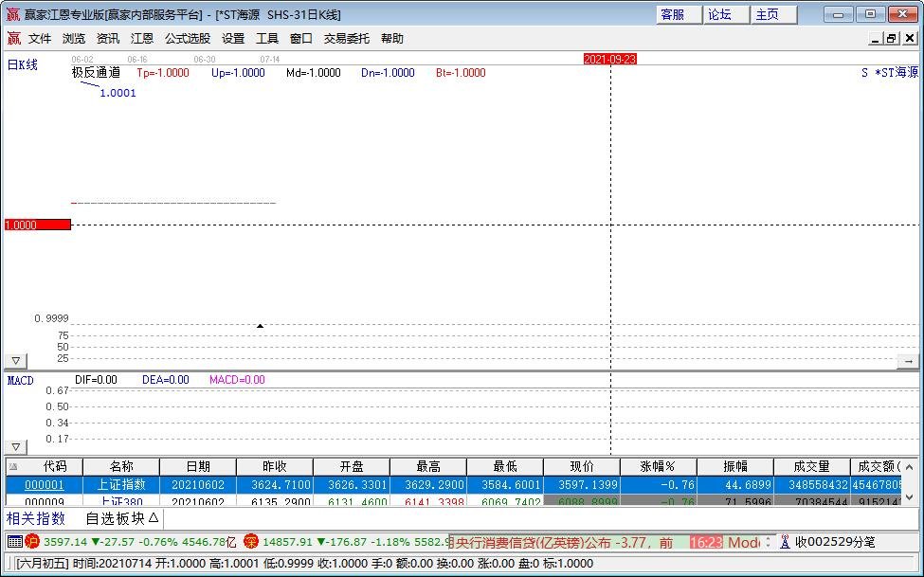Click the red 2021-09-23 date marker
Screen dimensions: 924x577
tap(610, 59)
